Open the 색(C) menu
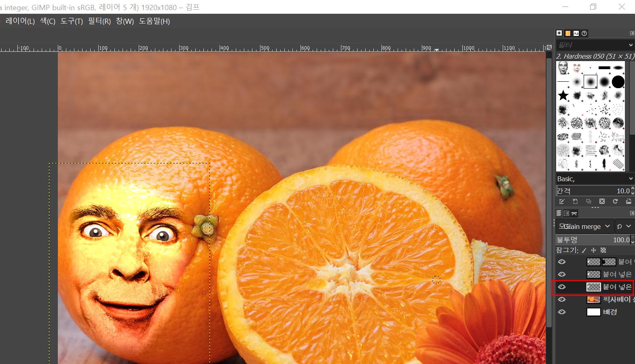635x364 pixels. [48, 21]
